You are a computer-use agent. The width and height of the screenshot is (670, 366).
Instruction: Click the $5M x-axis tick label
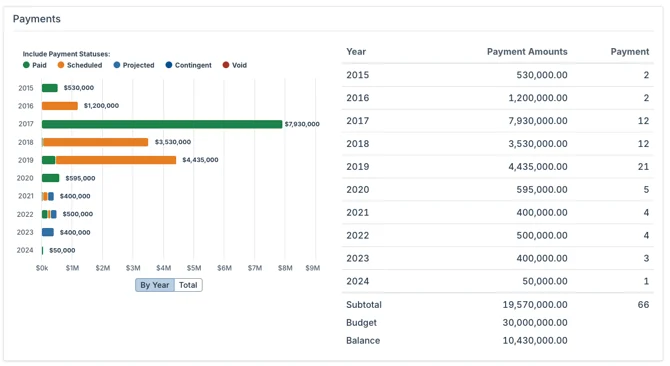pyautogui.click(x=194, y=268)
